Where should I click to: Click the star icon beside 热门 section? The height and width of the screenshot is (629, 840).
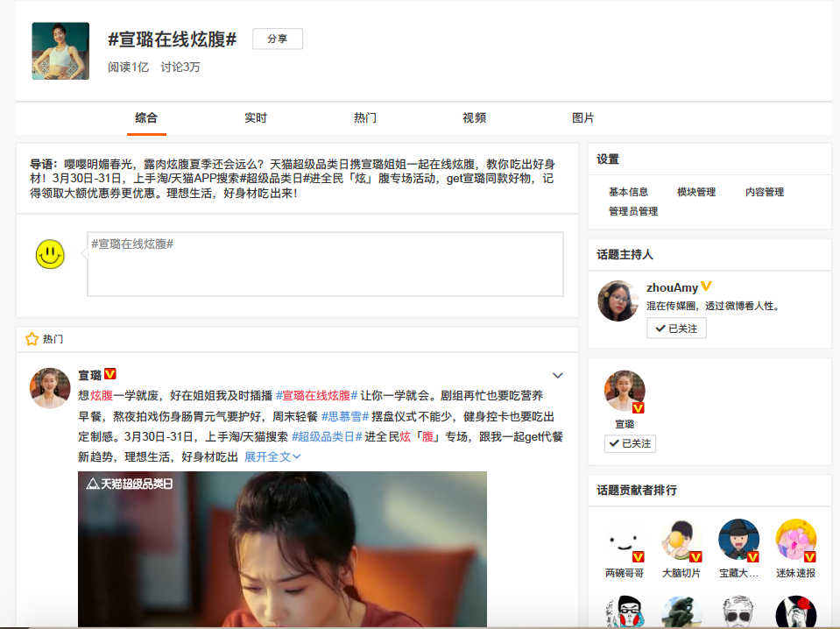pos(32,339)
